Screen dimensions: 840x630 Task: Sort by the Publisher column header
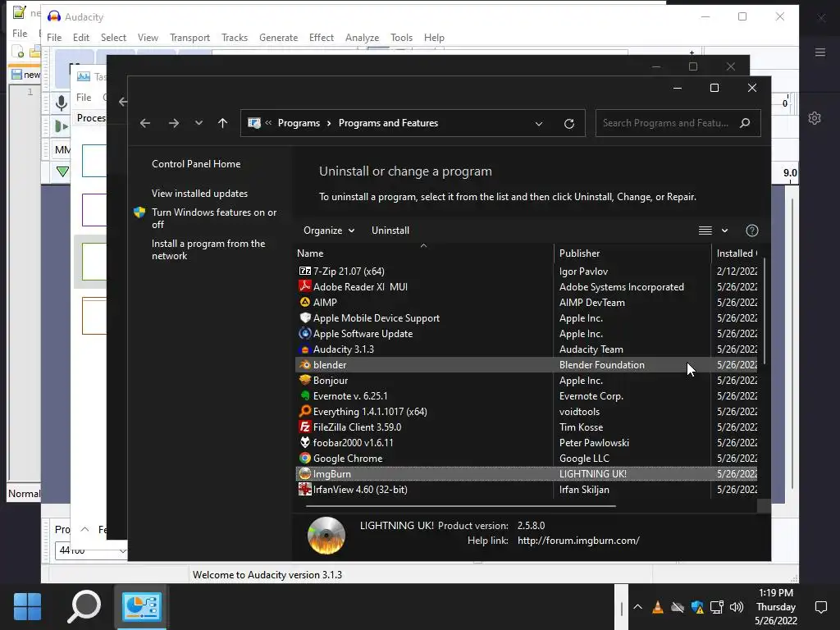point(632,253)
